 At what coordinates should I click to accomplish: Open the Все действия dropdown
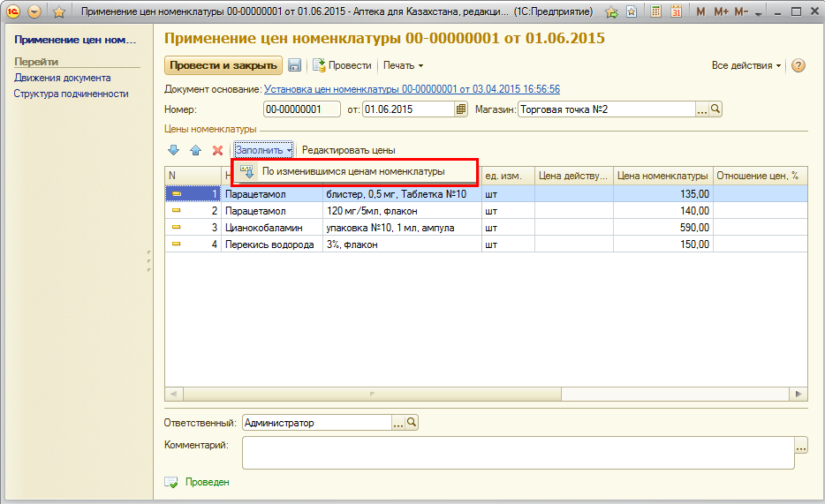point(746,66)
